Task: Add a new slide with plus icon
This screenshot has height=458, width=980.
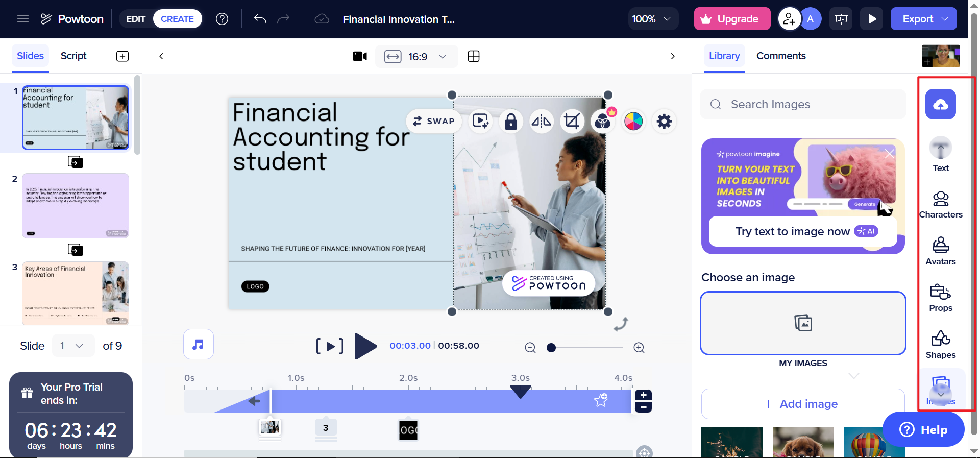Action: click(x=122, y=56)
